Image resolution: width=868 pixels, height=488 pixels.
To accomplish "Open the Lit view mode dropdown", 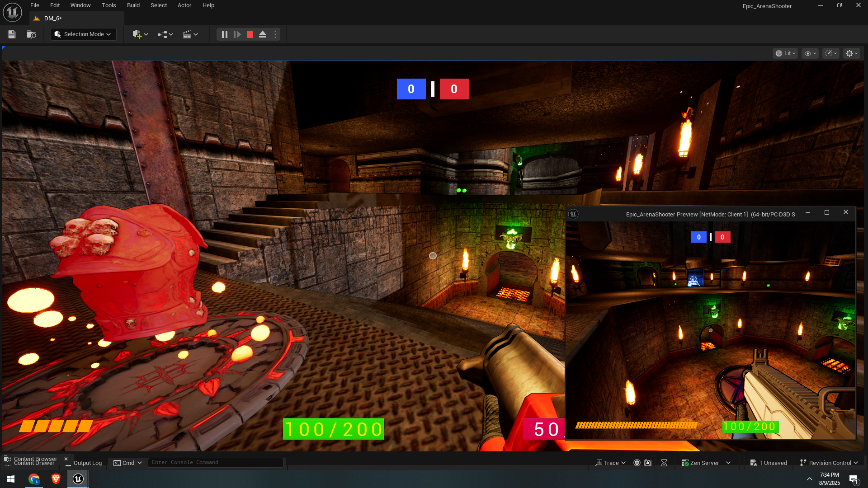I will tap(785, 53).
